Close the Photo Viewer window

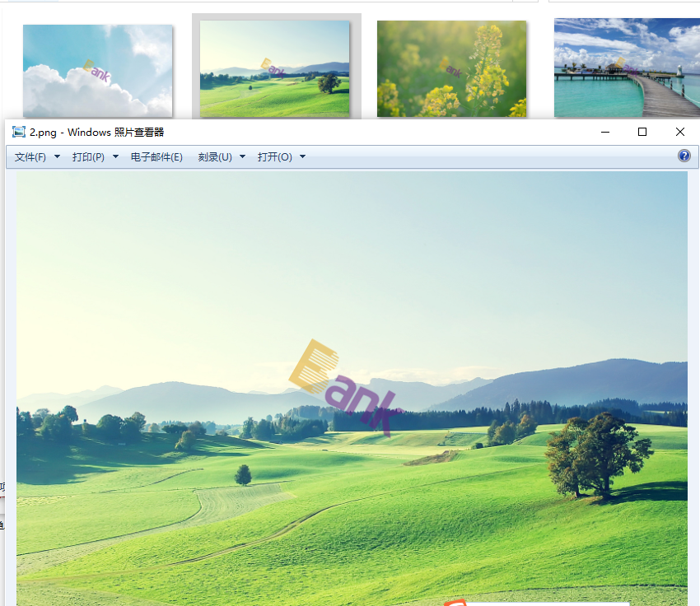click(x=680, y=132)
